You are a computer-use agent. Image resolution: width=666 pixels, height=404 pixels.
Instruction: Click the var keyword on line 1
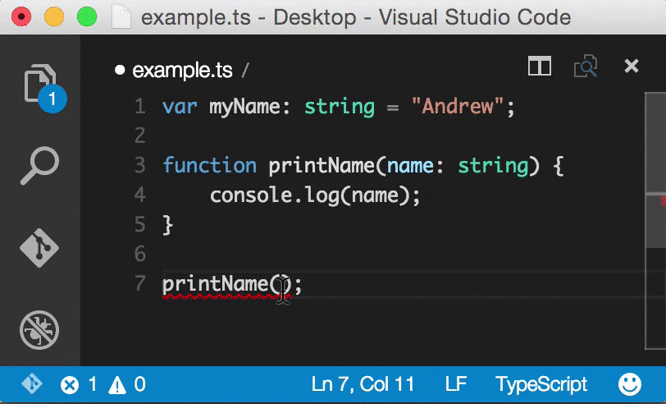pos(180,107)
